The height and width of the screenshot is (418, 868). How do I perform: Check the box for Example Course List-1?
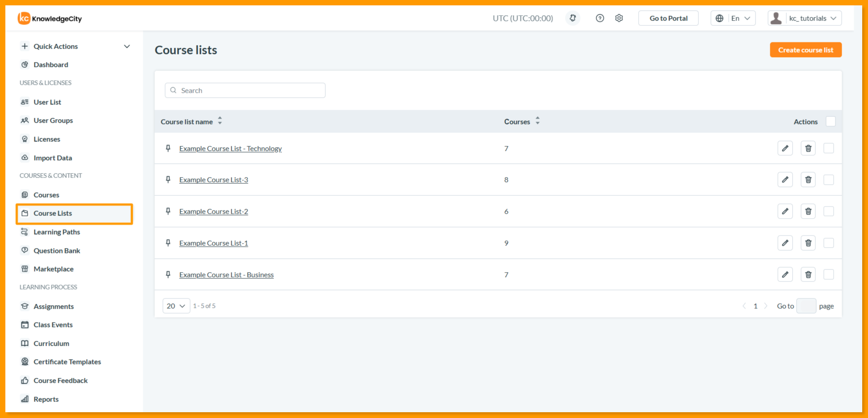(829, 243)
